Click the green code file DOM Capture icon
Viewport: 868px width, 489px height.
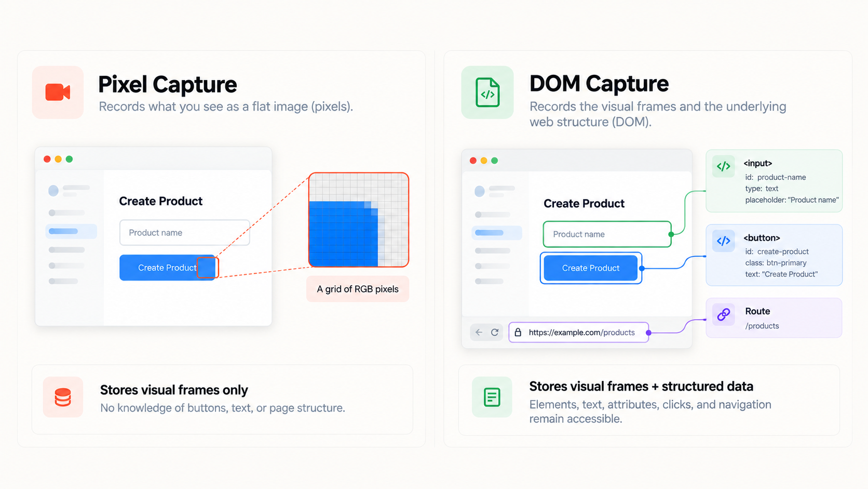(x=487, y=92)
